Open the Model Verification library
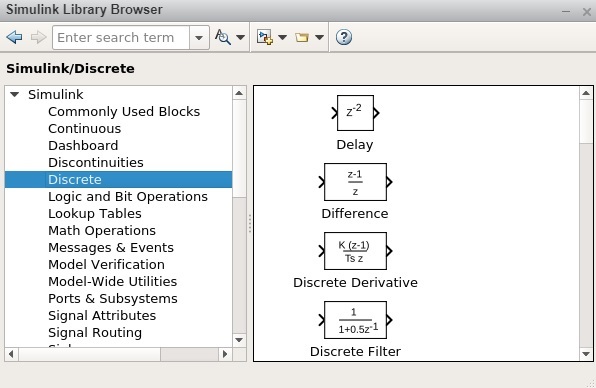Viewport: 596px width, 388px height. point(106,264)
